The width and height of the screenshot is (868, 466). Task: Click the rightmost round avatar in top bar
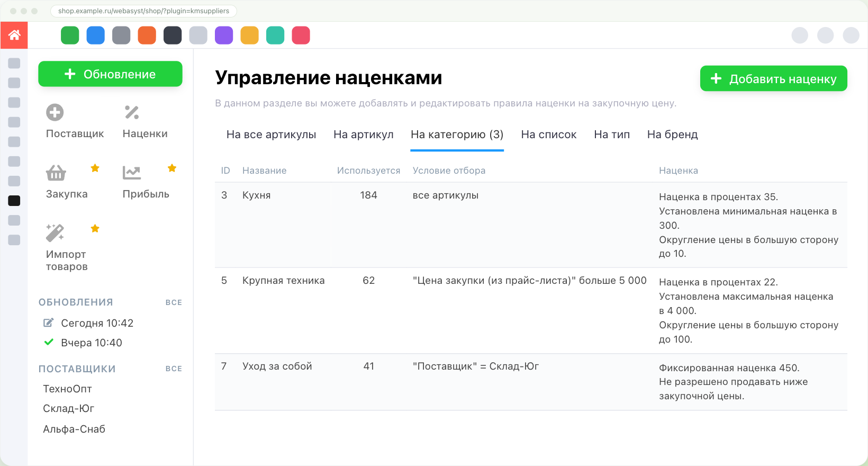click(851, 35)
